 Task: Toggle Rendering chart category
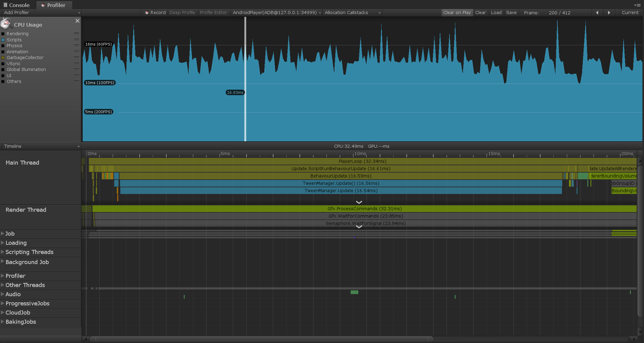coord(3,34)
